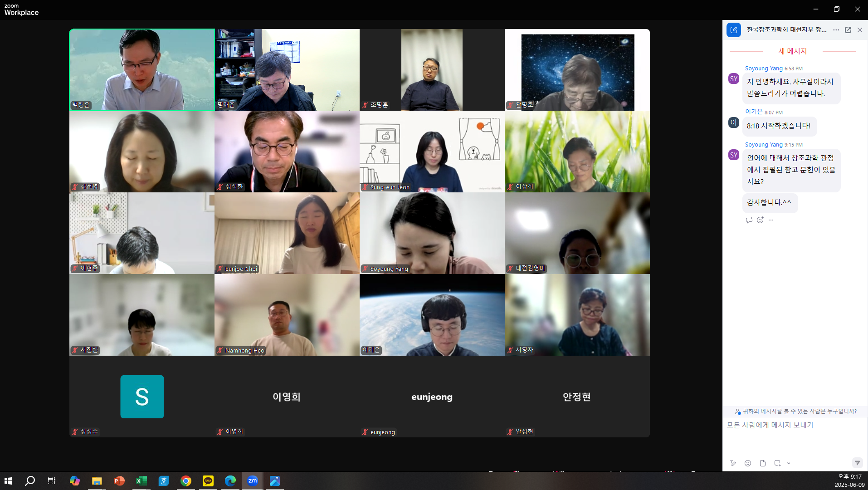The width and height of the screenshot is (868, 490).
Task: Open File Explorer from the taskbar
Action: click(x=97, y=481)
